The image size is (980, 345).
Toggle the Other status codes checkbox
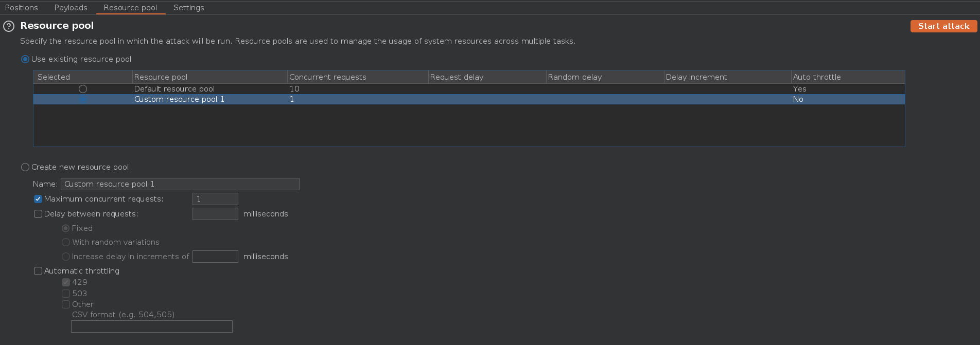pos(66,304)
